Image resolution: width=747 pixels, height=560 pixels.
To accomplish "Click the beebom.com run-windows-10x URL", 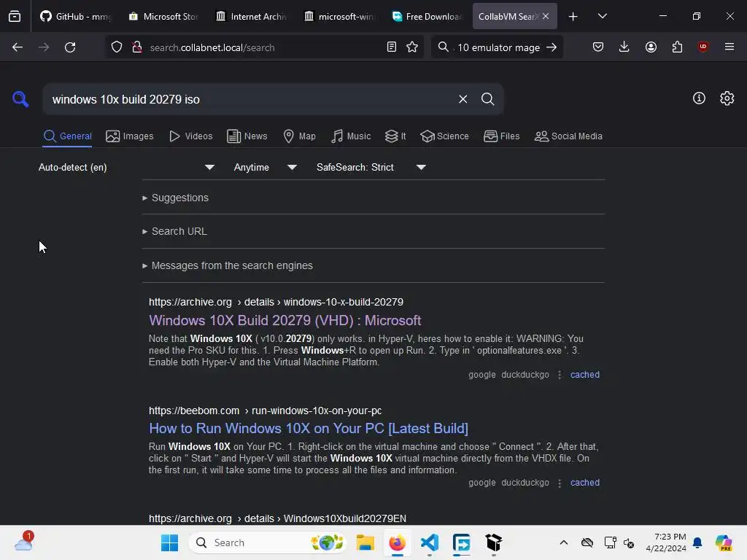I will click(265, 411).
